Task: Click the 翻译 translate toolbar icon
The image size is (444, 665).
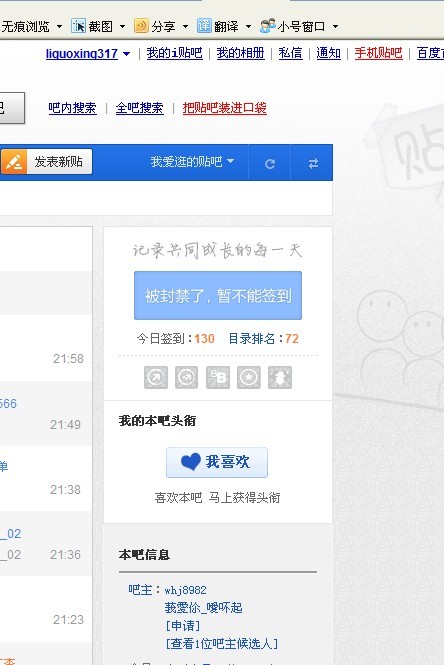Action: coord(204,26)
